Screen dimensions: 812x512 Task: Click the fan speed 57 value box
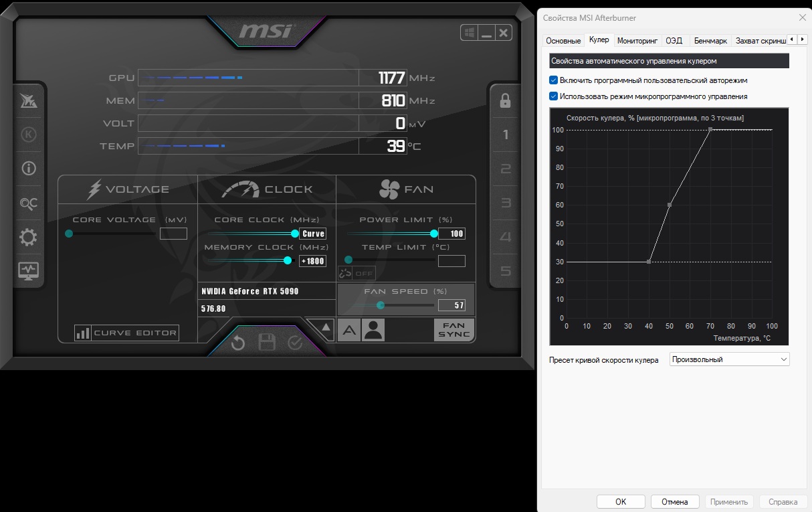(451, 305)
